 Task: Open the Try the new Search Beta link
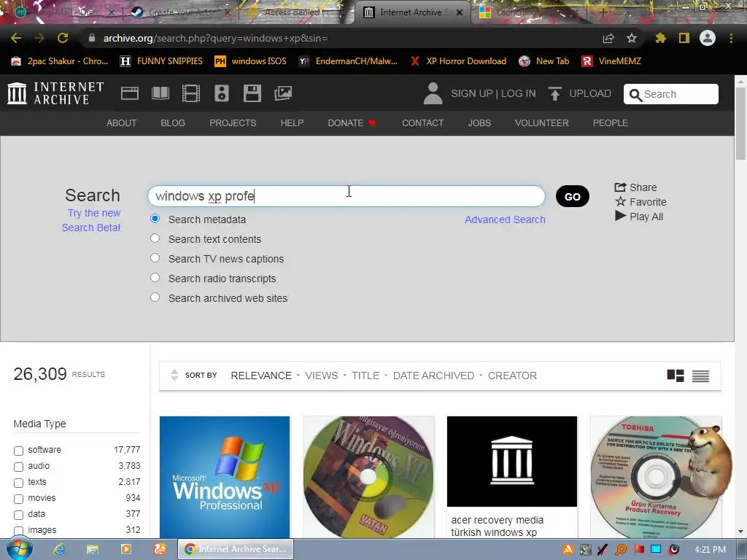click(x=91, y=220)
